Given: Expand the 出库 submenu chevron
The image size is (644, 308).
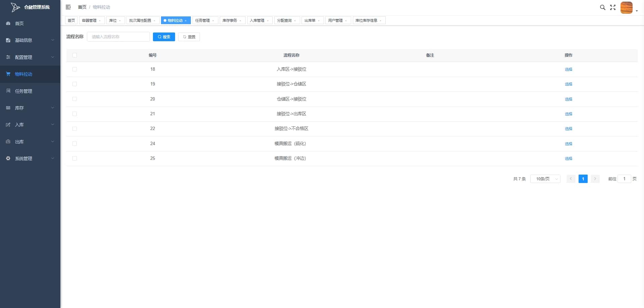Looking at the screenshot, I should 53,141.
